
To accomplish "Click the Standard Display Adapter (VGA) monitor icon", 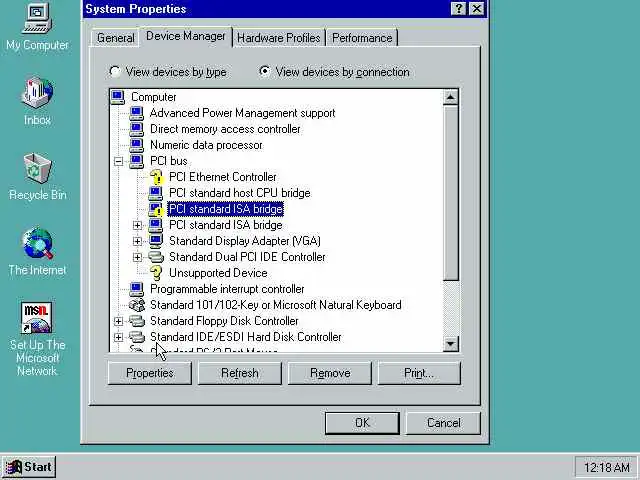I will point(156,241).
